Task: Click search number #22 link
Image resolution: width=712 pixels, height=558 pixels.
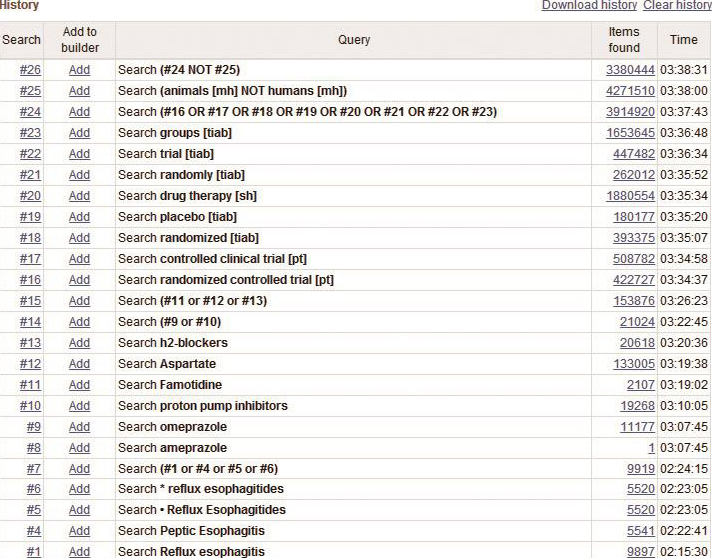Action: click(x=30, y=154)
